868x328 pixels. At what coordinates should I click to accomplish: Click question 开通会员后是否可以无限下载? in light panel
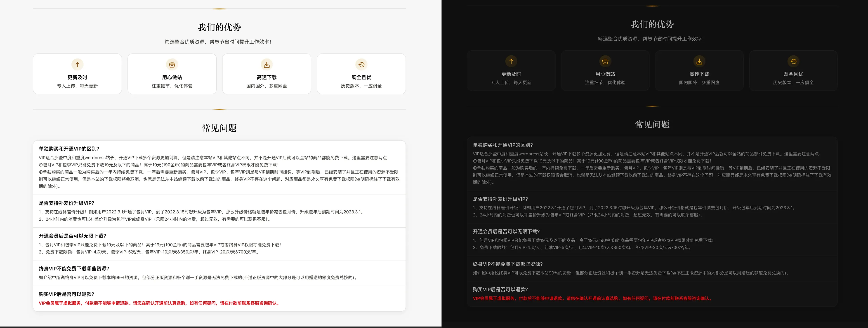coord(72,236)
